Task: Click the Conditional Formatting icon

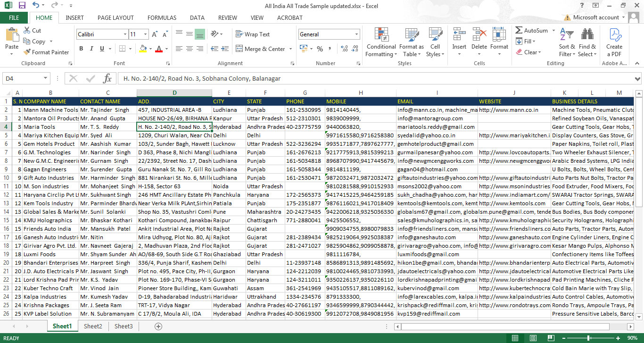Action: [x=381, y=35]
